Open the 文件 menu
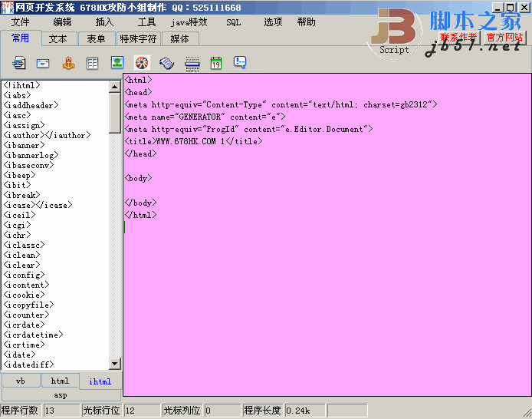The width and height of the screenshot is (532, 419). click(21, 22)
